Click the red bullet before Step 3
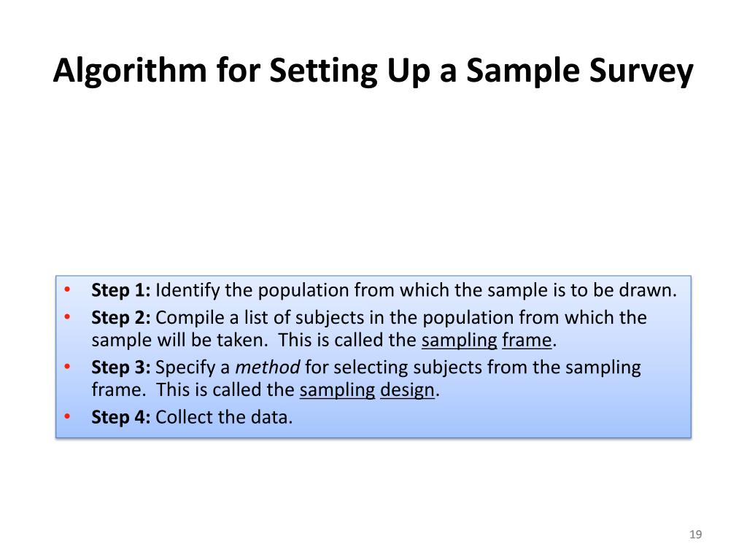Image resolution: width=747 pixels, height=560 pixels. pyautogui.click(x=67, y=366)
